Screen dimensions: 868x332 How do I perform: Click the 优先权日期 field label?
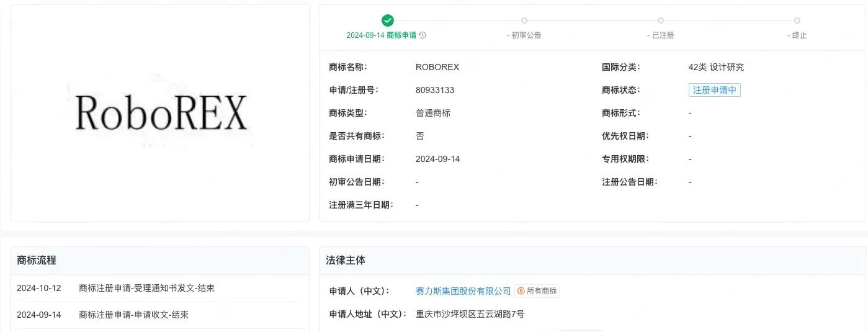pos(625,136)
